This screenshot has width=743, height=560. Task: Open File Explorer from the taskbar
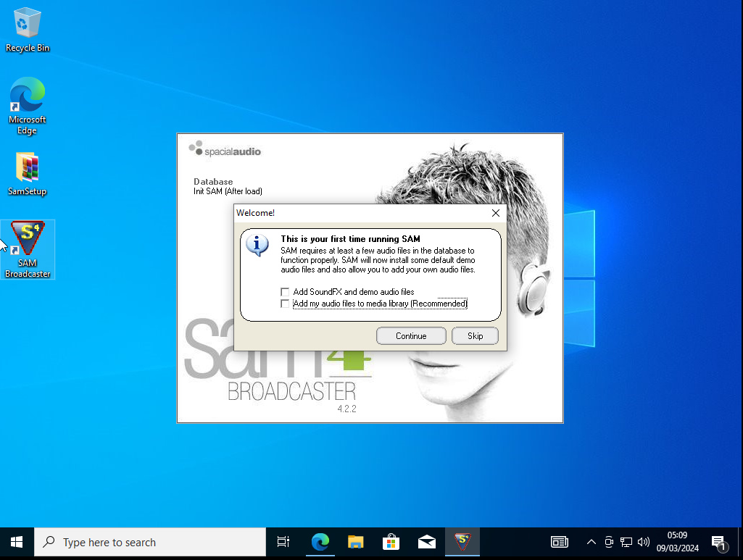click(355, 542)
